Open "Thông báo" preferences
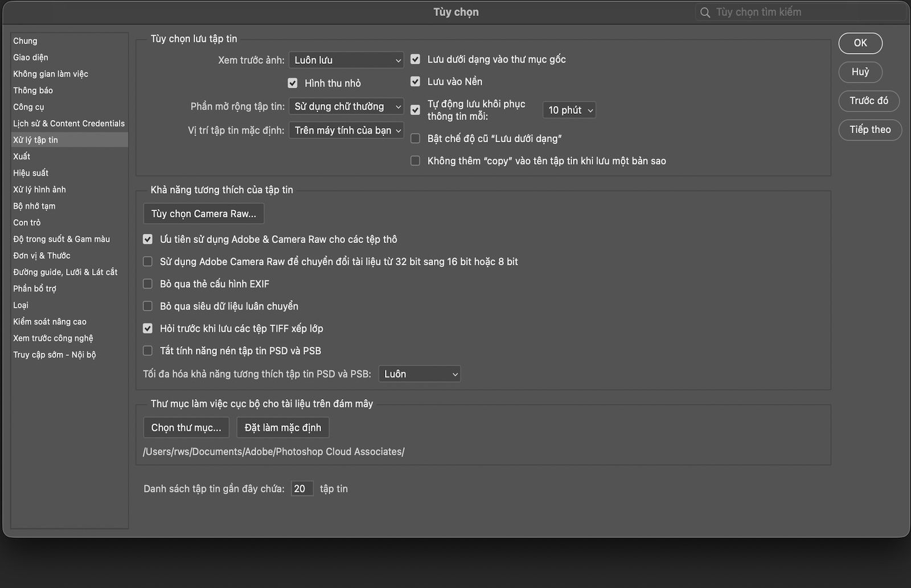This screenshot has width=911, height=588. click(69, 91)
